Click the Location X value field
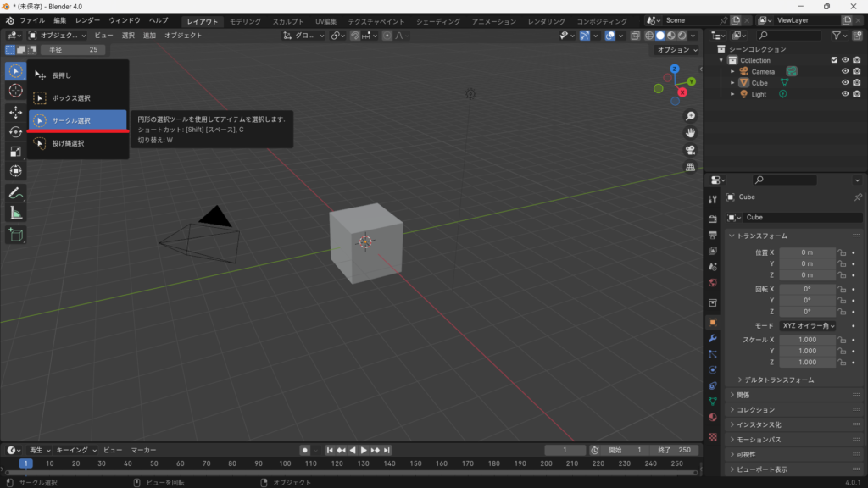The height and width of the screenshot is (488, 868). click(x=807, y=252)
